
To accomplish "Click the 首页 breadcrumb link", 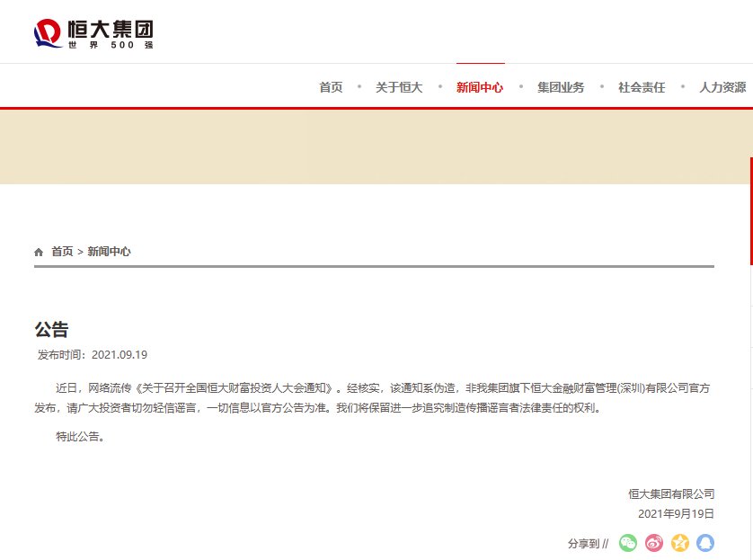I will point(61,252).
